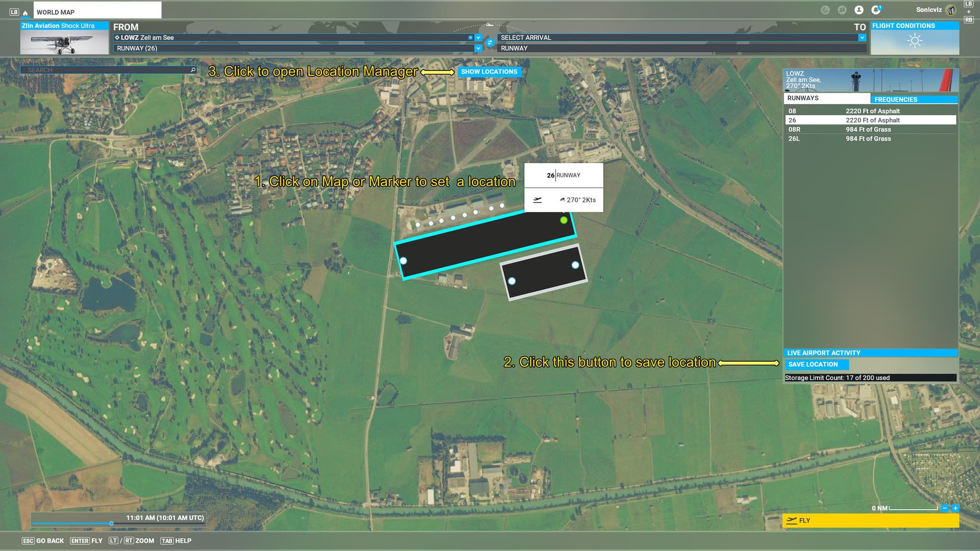Viewport: 980px width, 551px height.
Task: Clear the LOWZ departure with the x control
Action: click(471, 37)
